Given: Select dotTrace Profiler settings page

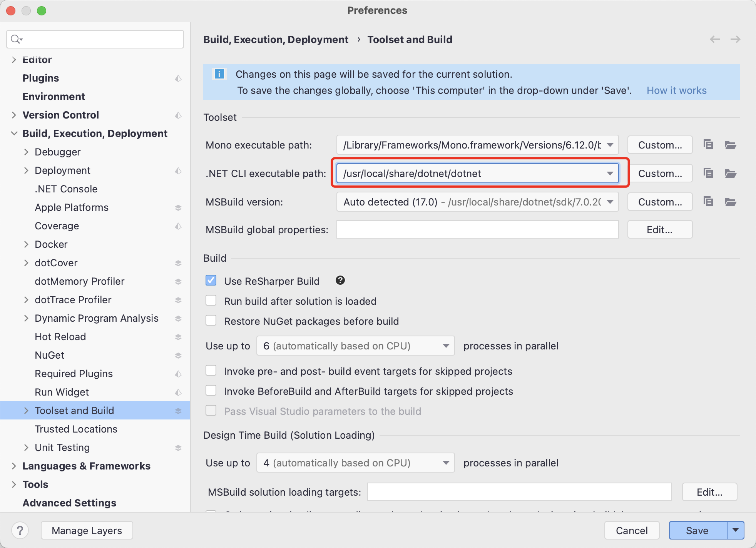Looking at the screenshot, I should point(73,300).
